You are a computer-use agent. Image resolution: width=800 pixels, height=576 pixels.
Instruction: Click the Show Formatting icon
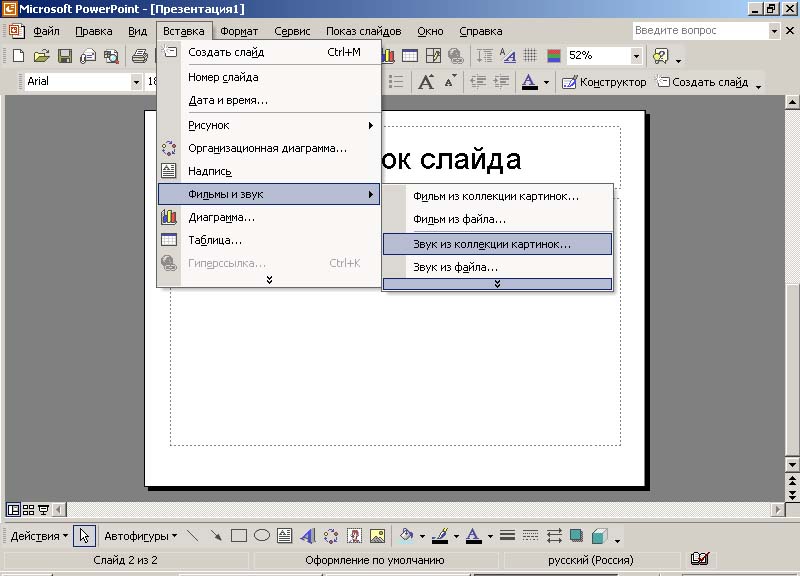(508, 56)
